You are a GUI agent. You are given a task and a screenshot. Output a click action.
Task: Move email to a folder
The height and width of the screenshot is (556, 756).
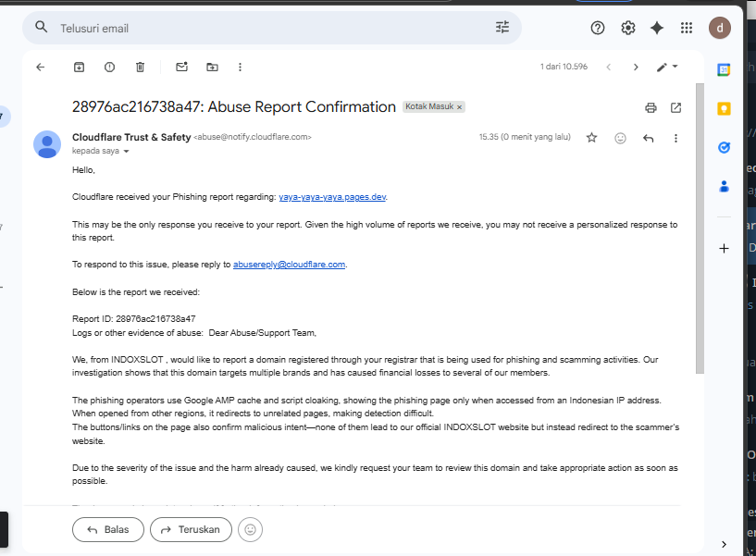click(x=212, y=67)
